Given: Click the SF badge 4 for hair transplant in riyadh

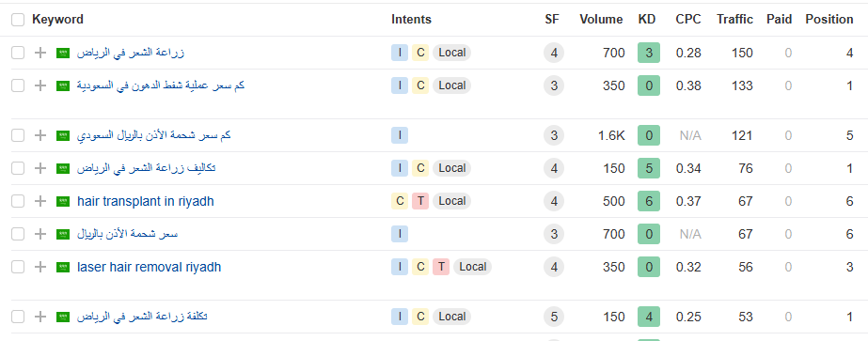Looking at the screenshot, I should pyautogui.click(x=554, y=201).
